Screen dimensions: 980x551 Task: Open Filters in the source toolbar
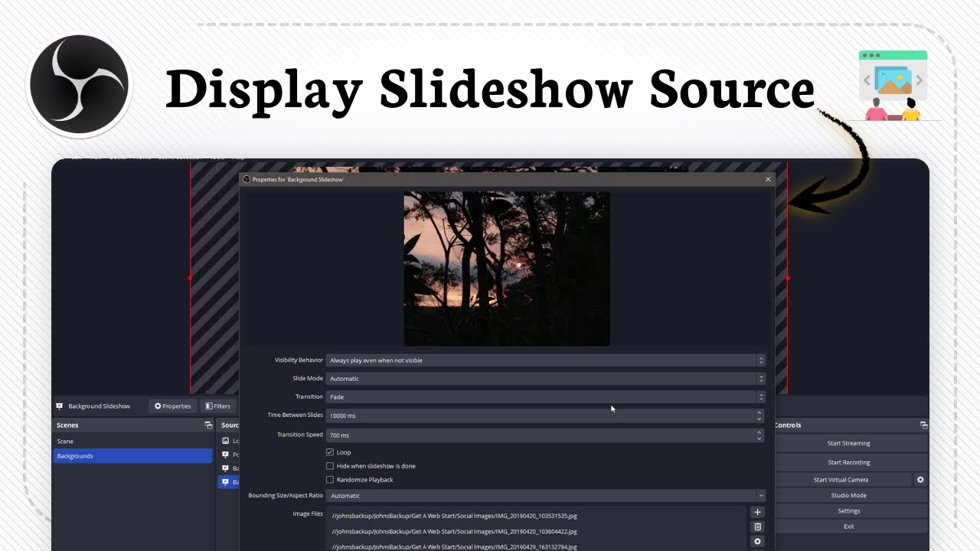[218, 406]
